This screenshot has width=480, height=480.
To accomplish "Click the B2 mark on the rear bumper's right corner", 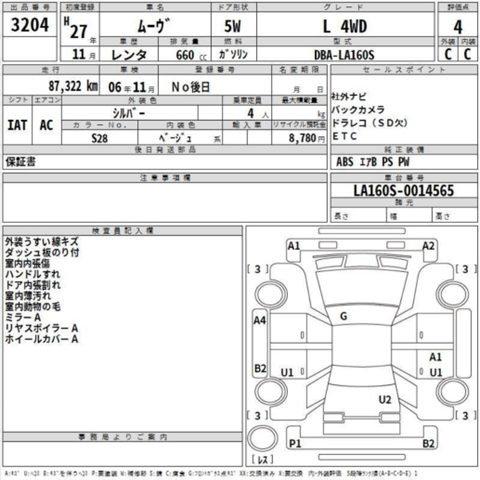I will (x=428, y=444).
